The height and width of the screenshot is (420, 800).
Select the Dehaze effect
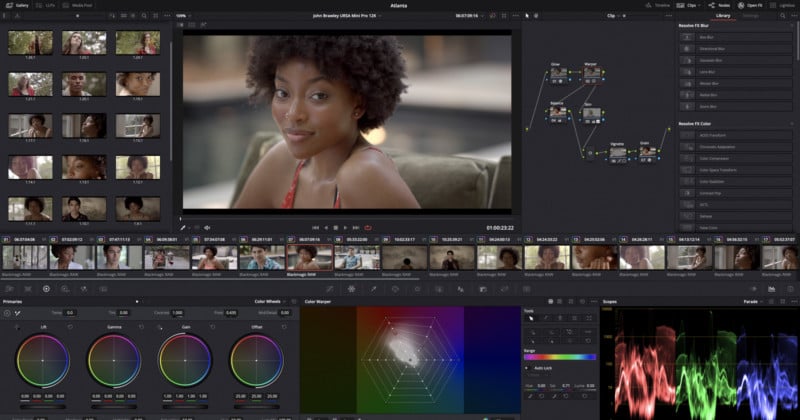pyautogui.click(x=735, y=216)
